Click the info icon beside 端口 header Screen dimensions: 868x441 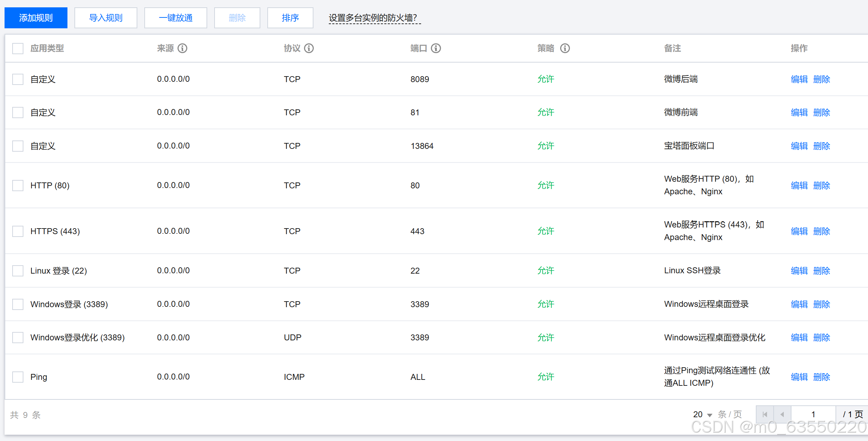pyautogui.click(x=436, y=48)
